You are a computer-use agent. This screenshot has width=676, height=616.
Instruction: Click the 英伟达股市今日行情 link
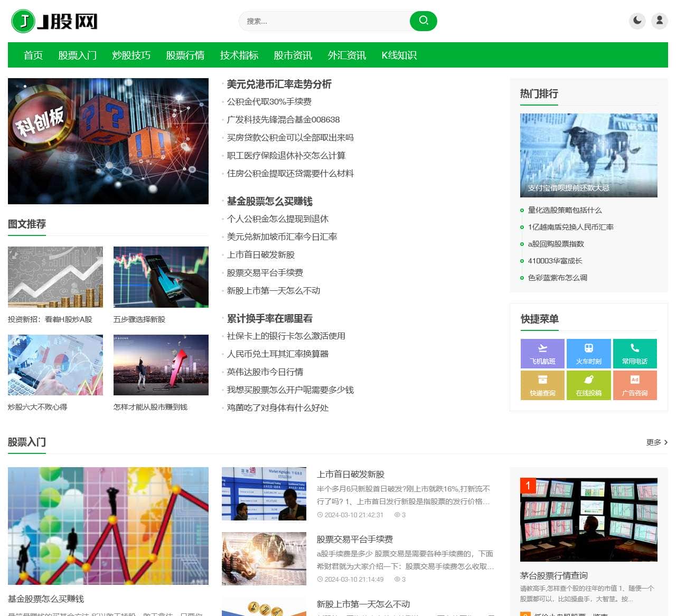[266, 372]
